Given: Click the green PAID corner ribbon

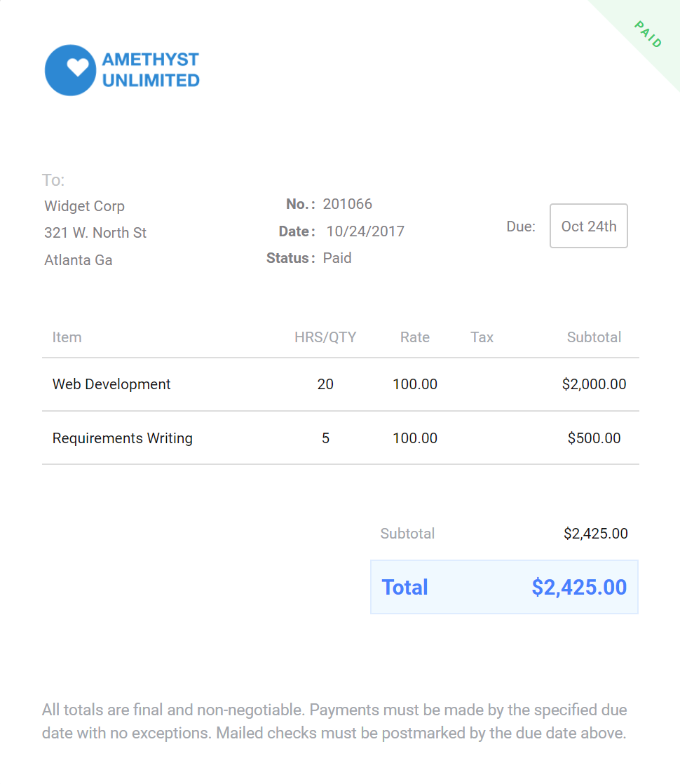Looking at the screenshot, I should (648, 34).
